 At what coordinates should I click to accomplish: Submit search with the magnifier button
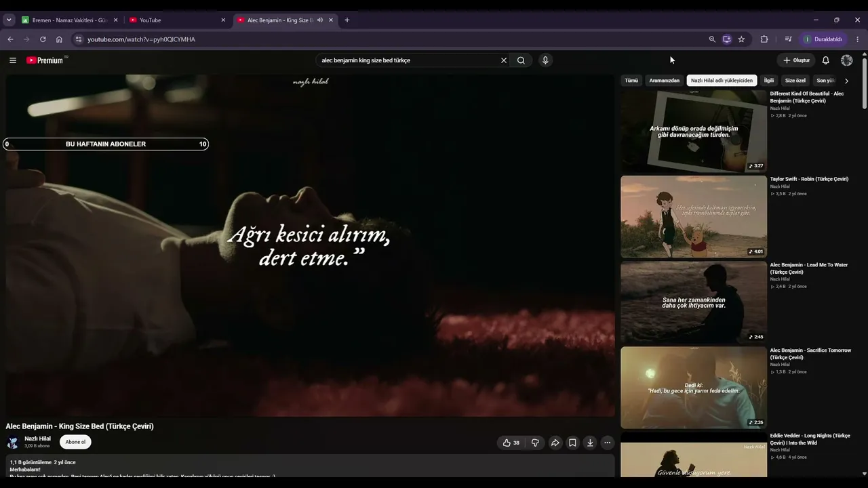point(521,60)
